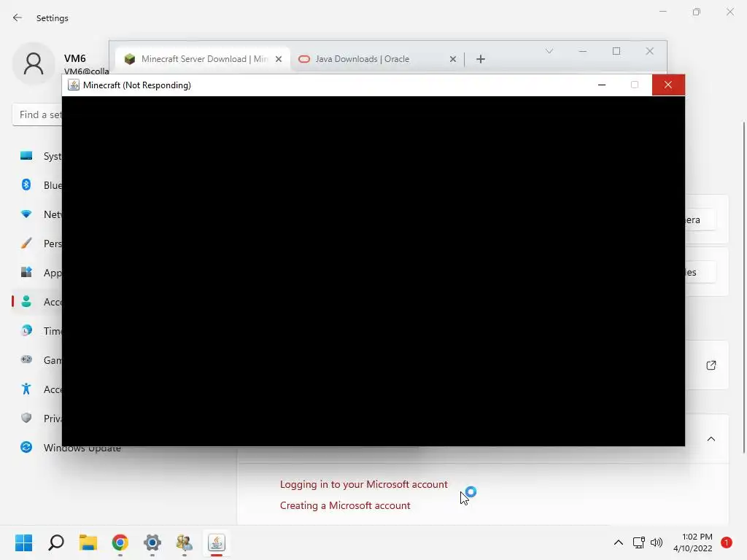Click the Settings window scrollbar
Viewport: 747px width, 560px height.
743,287
